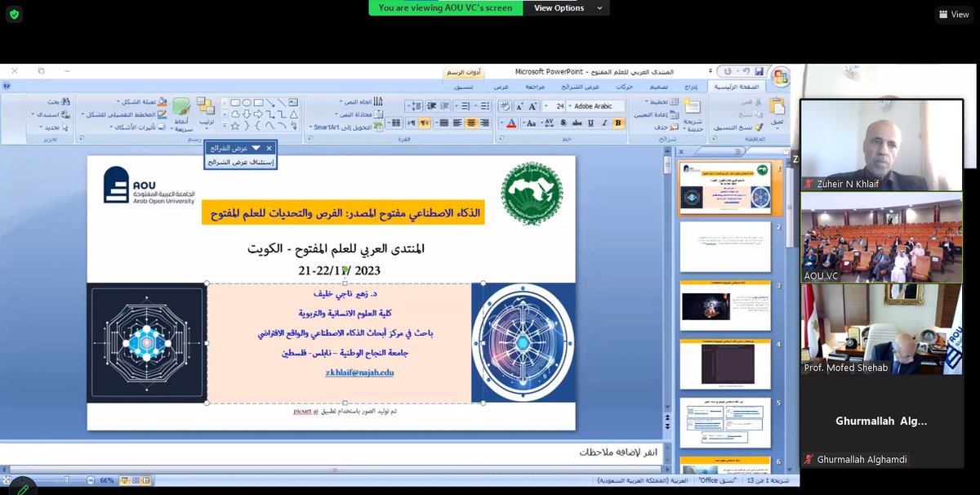This screenshot has width=980, height=495.
Task: Click Shape Outline (المخطط التفصيلي للشكل)
Action: [124, 114]
